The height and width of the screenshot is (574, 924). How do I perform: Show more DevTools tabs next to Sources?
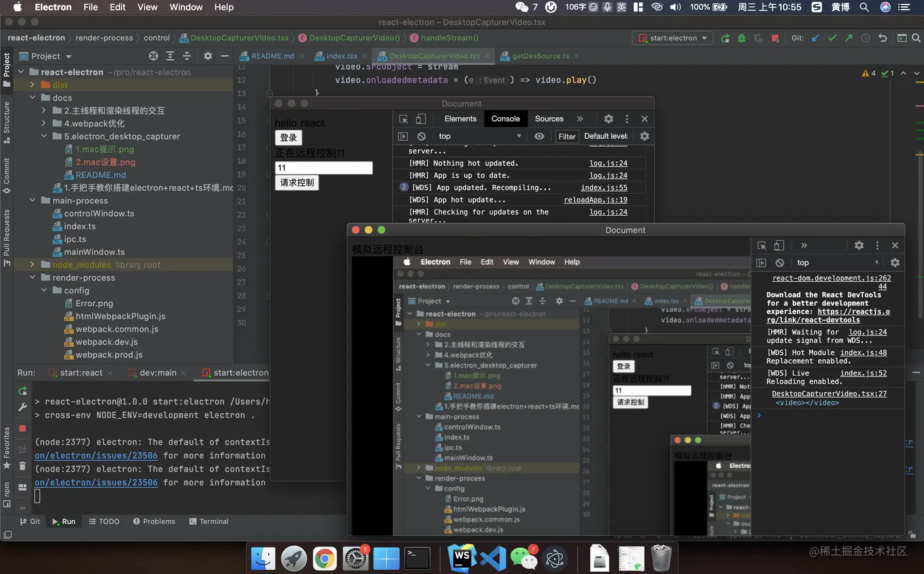click(580, 119)
